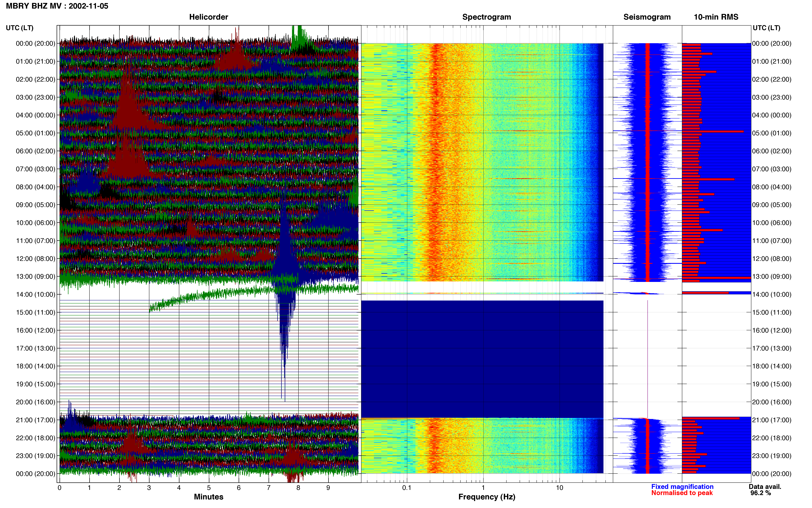Click the left 'UTC (LT)' axis label
Viewport: 812px width, 508px height.
pyautogui.click(x=20, y=28)
